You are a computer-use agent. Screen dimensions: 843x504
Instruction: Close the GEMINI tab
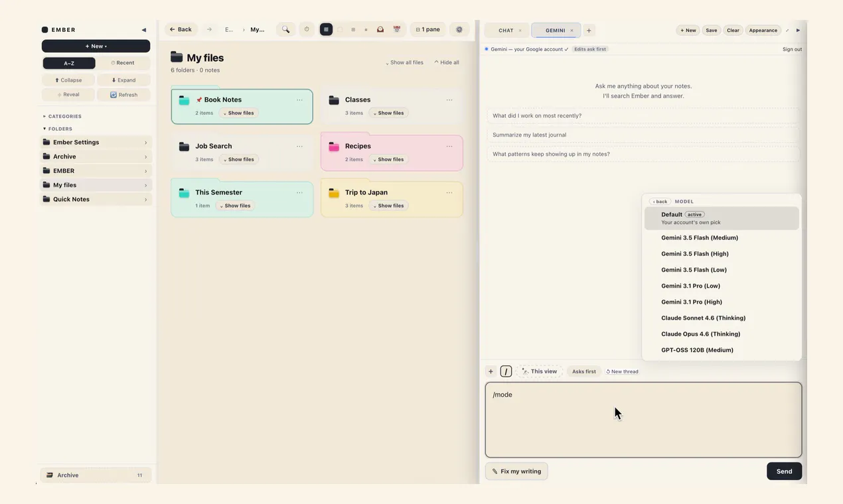click(x=572, y=31)
